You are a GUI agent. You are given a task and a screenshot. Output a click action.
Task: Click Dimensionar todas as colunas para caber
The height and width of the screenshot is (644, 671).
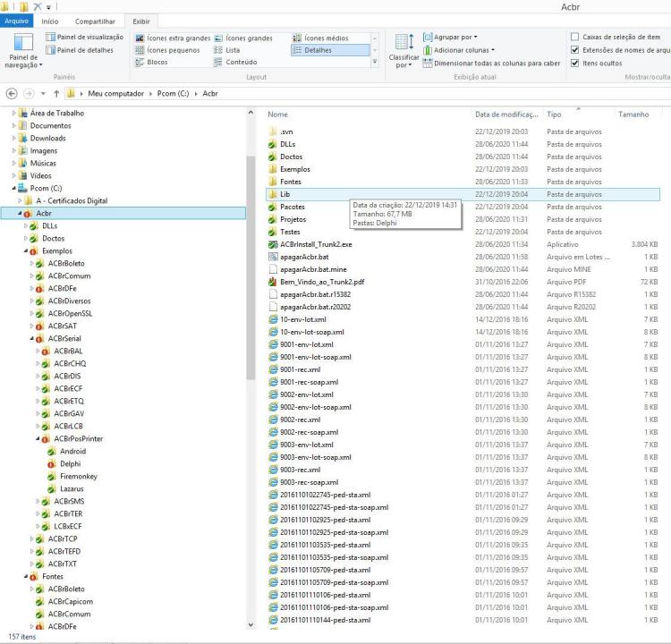tap(491, 64)
